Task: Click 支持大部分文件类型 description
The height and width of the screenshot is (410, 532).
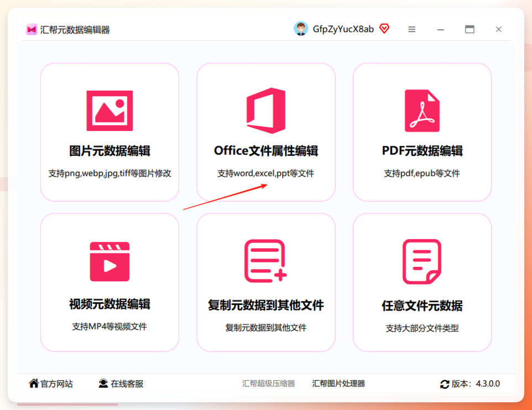Action: [x=422, y=328]
